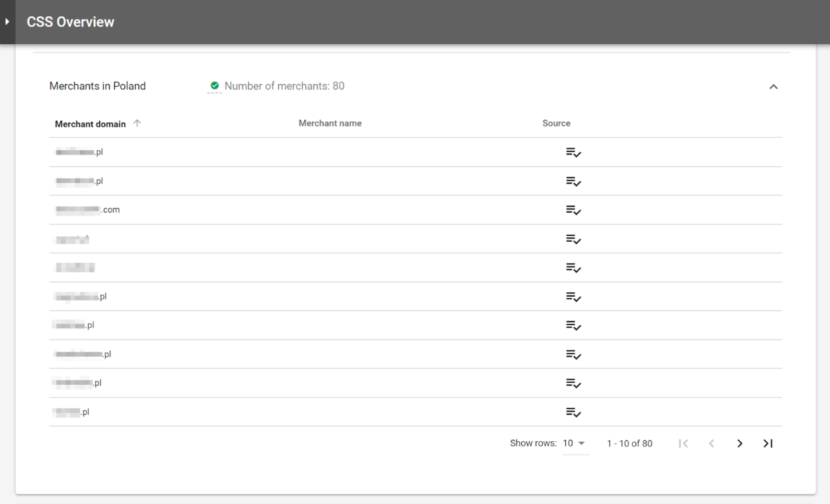Go to the previous page of merchants

(x=711, y=444)
